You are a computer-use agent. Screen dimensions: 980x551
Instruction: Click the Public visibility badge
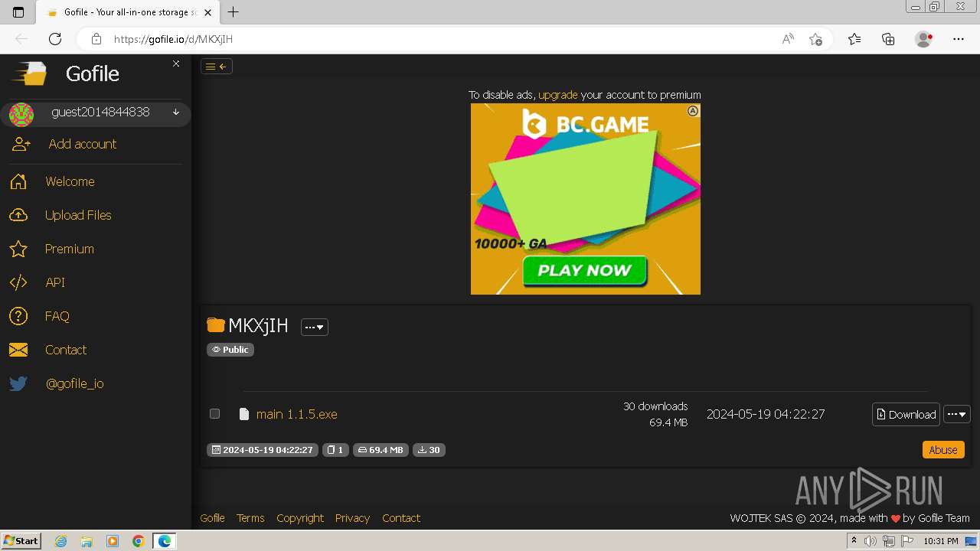coord(230,350)
